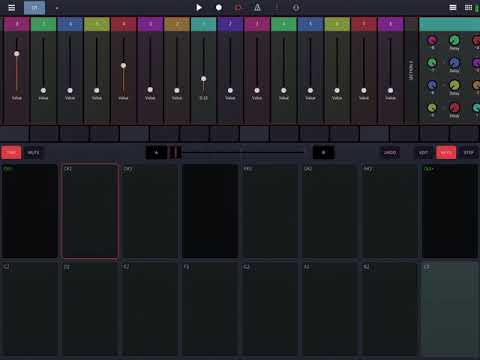Screen dimensions: 480x360
Task: Click the magenta knob in the macro panel
Action: 432,40
